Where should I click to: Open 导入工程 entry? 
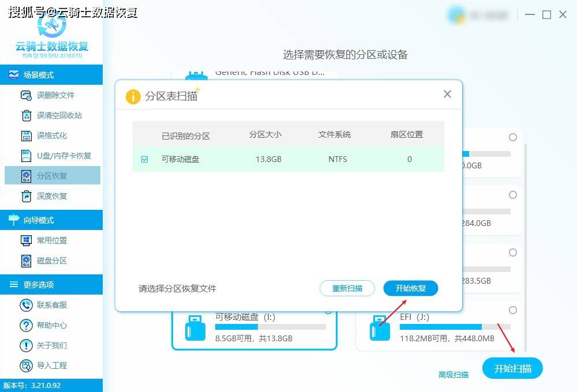point(53,366)
